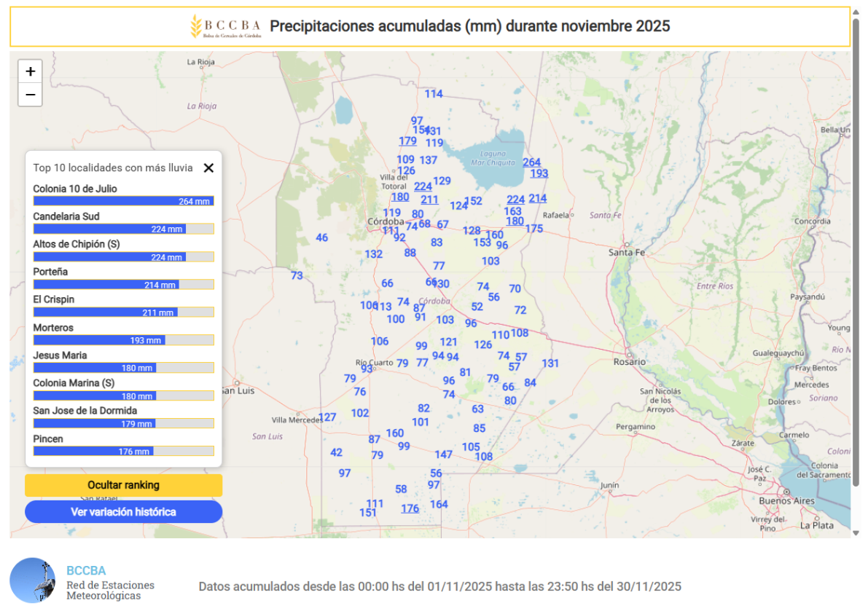Click the 214 Porteña station marker
868x606 pixels.
point(537,198)
